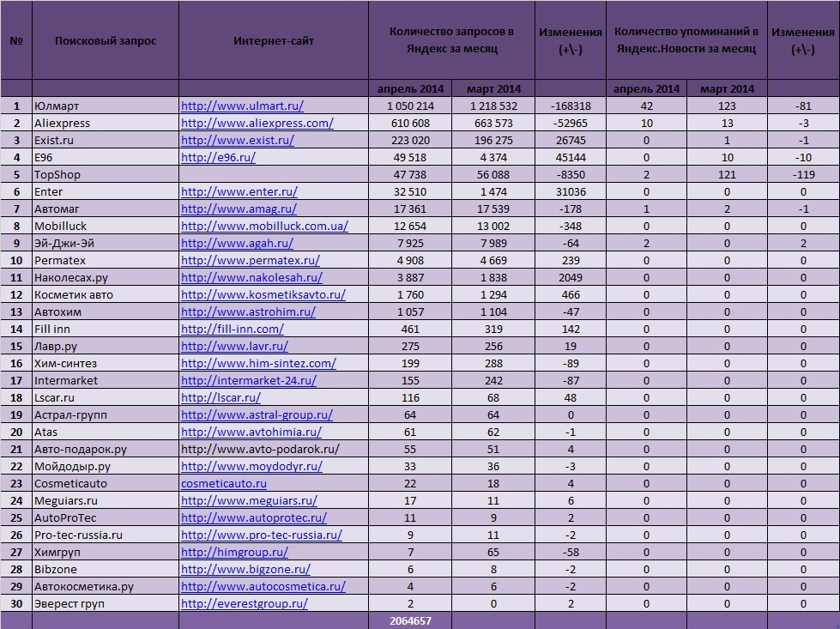Select the 'Количество запросов в Яндекс за месяц' header
Image resolution: width=840 pixels, height=629 pixels.
pyautogui.click(x=451, y=40)
